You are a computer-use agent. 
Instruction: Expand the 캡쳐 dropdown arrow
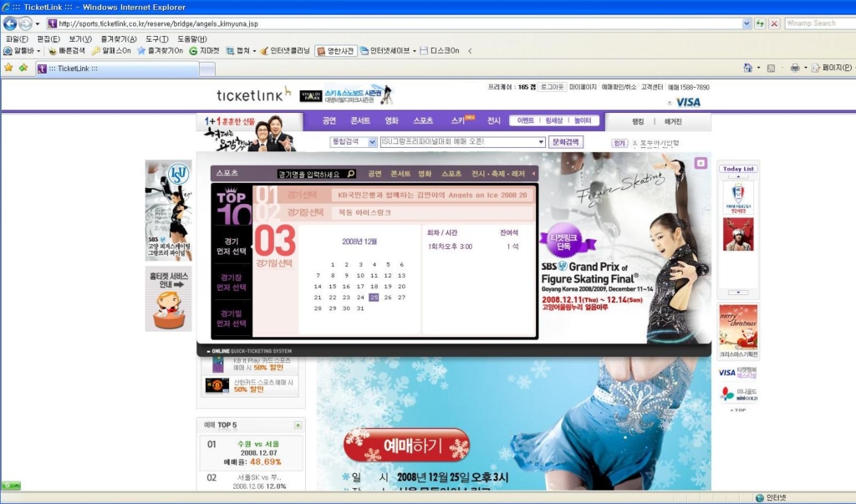(254, 51)
